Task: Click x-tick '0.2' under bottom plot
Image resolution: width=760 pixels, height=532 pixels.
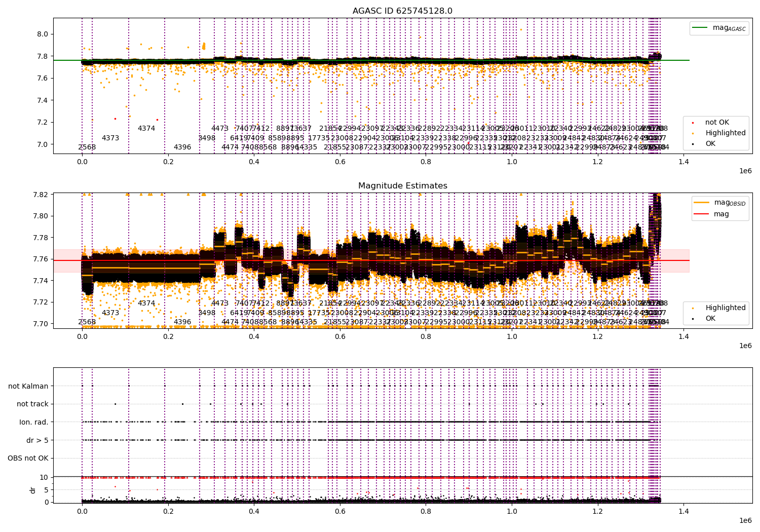Action: (168, 512)
